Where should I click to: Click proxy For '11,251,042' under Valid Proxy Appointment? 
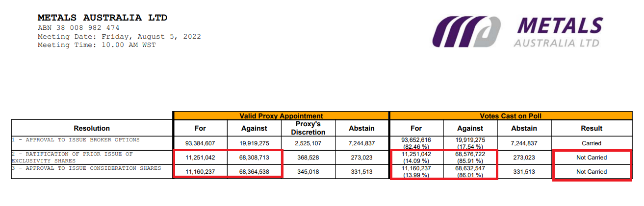[x=200, y=158]
